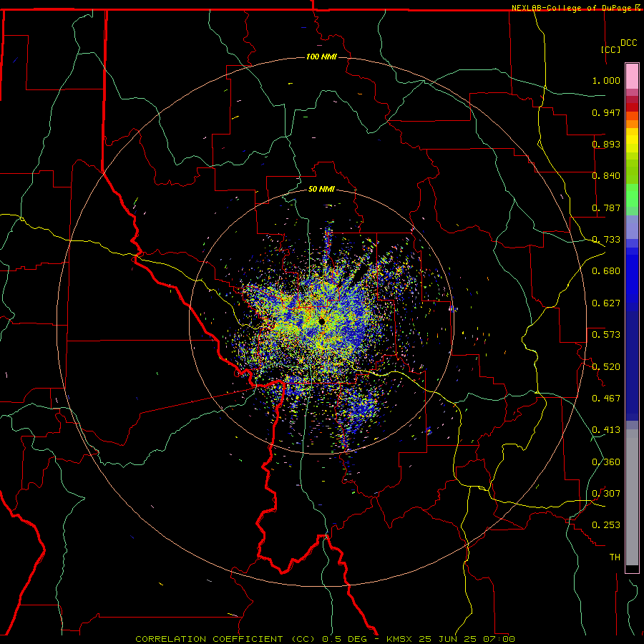The width and height of the screenshot is (644, 644).
Task: Click the 0.467 color scale value
Action: 606,399
